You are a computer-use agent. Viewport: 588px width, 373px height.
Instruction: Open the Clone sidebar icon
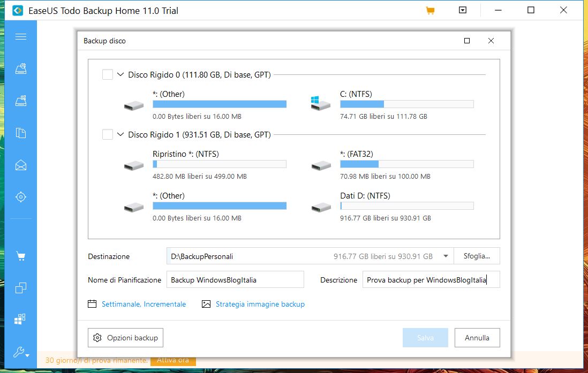pos(21,287)
